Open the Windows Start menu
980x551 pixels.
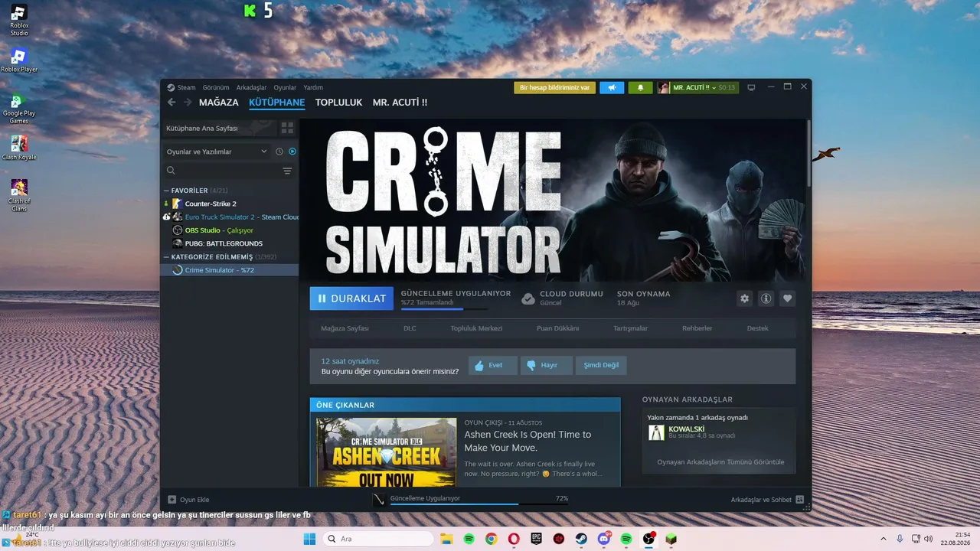pos(309,539)
